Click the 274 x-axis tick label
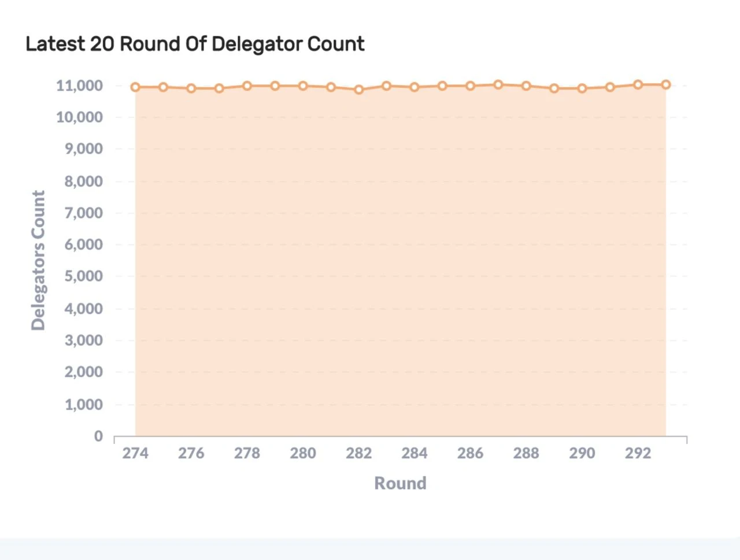740x560 pixels. click(x=135, y=454)
